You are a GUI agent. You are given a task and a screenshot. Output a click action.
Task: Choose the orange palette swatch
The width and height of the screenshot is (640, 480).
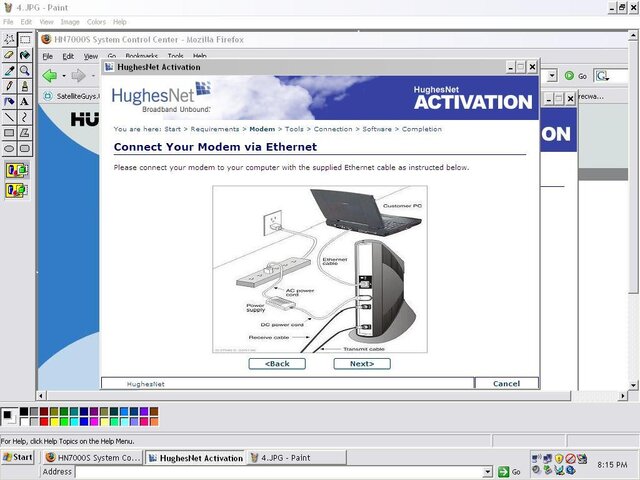154,421
